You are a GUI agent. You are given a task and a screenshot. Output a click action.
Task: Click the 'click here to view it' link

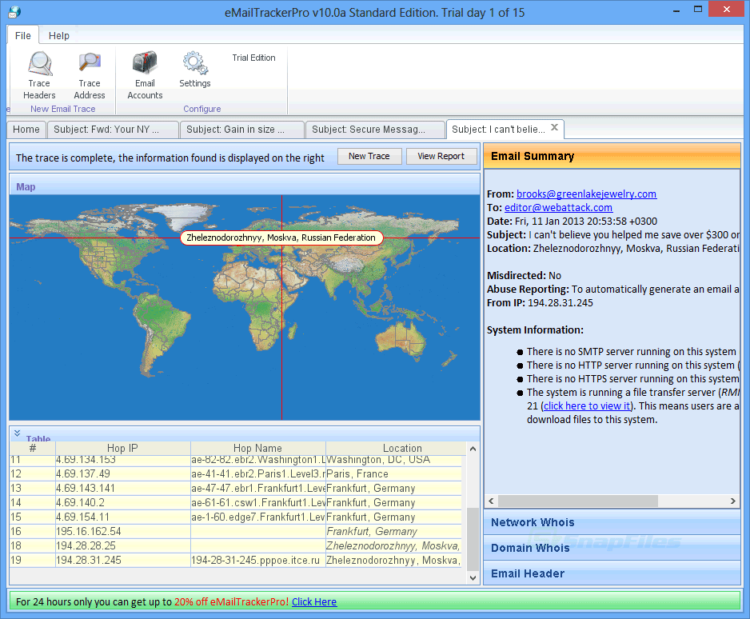point(586,406)
